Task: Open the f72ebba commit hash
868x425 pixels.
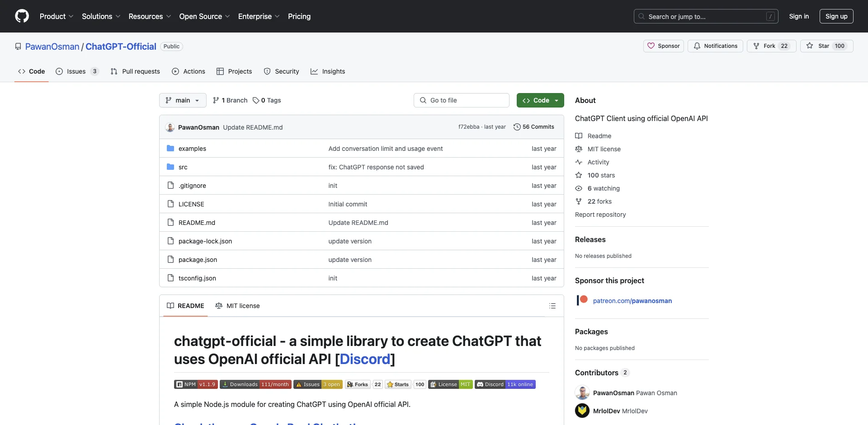Action: pos(469,127)
